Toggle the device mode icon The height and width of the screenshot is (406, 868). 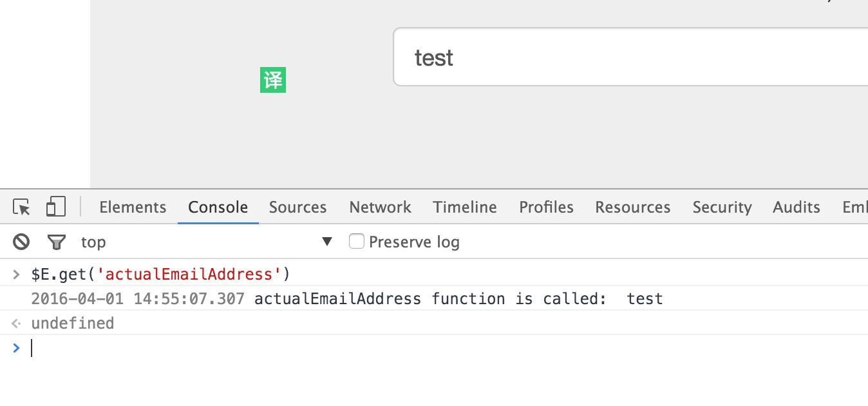coord(56,207)
